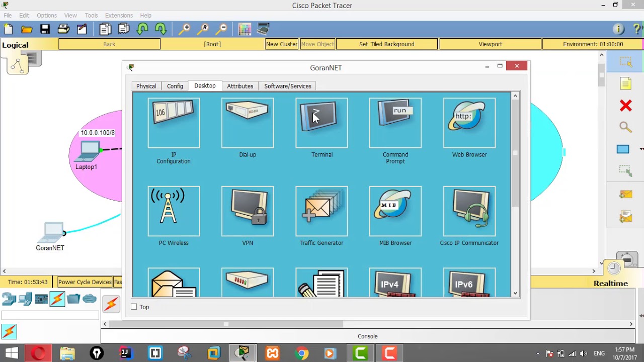The image size is (644, 362).
Task: Select the Desktop tab
Action: click(205, 85)
